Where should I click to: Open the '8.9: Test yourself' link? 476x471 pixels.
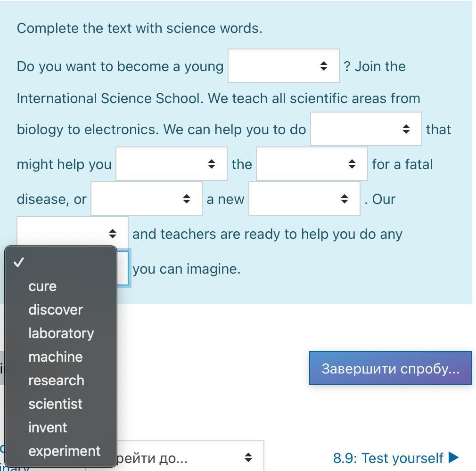[388, 458]
